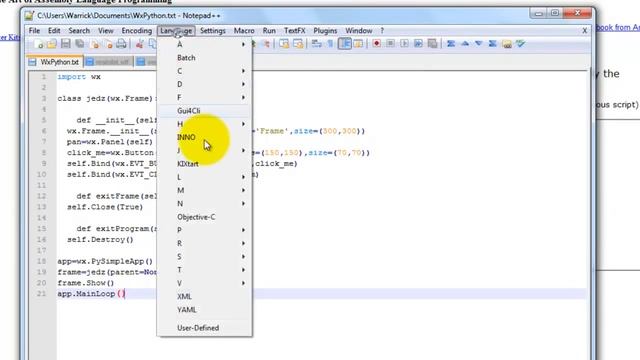Screen dimensions: 640x360
Task: Click the Run macro multiple times icon
Action: click(418, 43)
